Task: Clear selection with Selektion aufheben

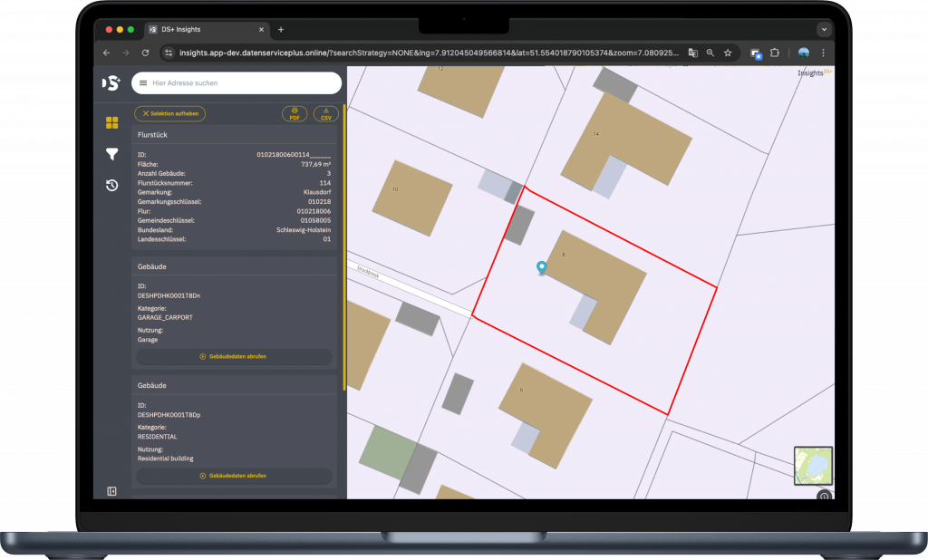Action: [169, 114]
